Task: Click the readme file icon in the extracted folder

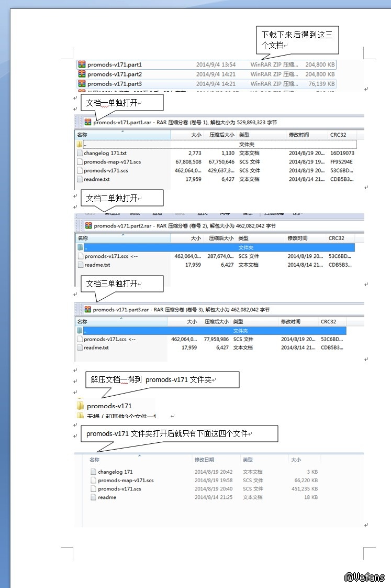Action: click(94, 497)
